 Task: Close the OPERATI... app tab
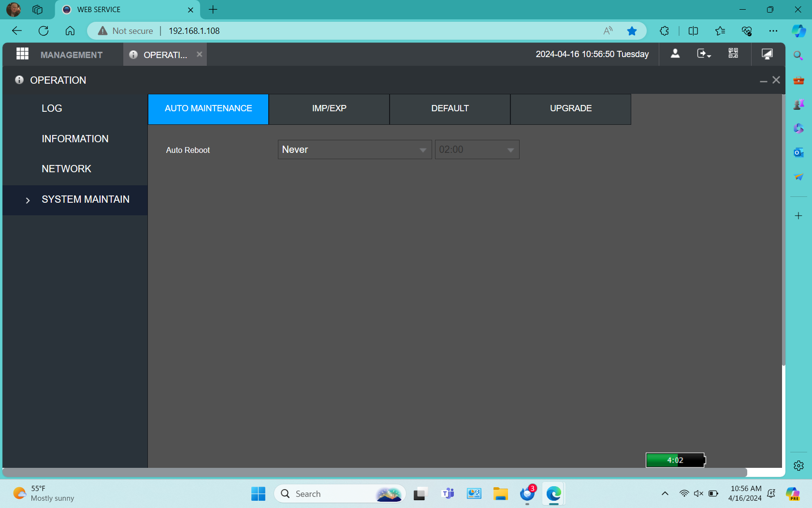(199, 54)
